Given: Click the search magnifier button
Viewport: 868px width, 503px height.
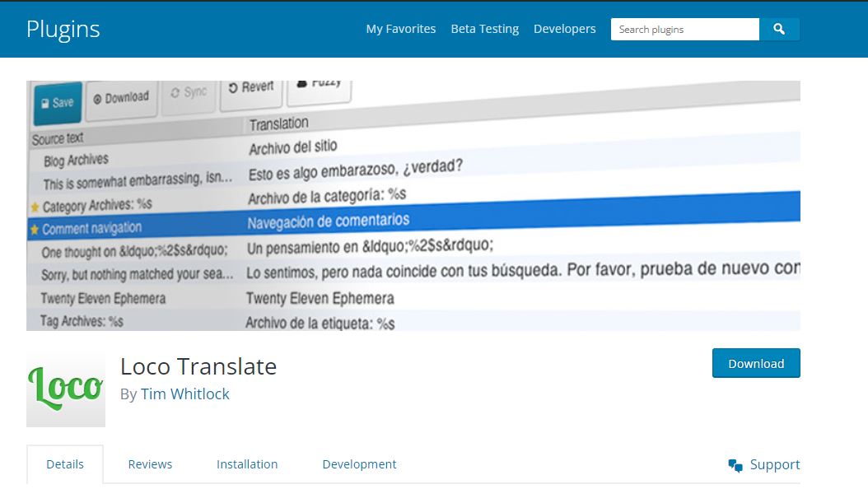Looking at the screenshot, I should click(779, 30).
